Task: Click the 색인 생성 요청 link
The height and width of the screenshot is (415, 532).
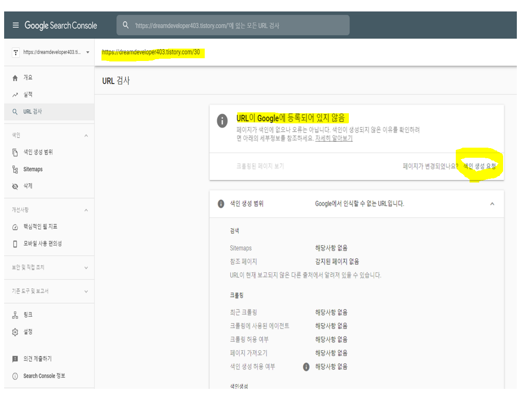Action: [479, 166]
